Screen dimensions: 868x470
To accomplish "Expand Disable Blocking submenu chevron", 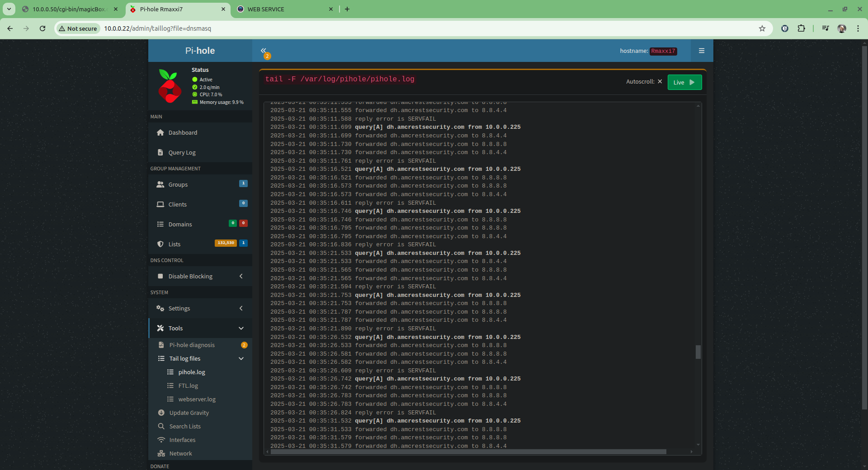I will tap(241, 276).
